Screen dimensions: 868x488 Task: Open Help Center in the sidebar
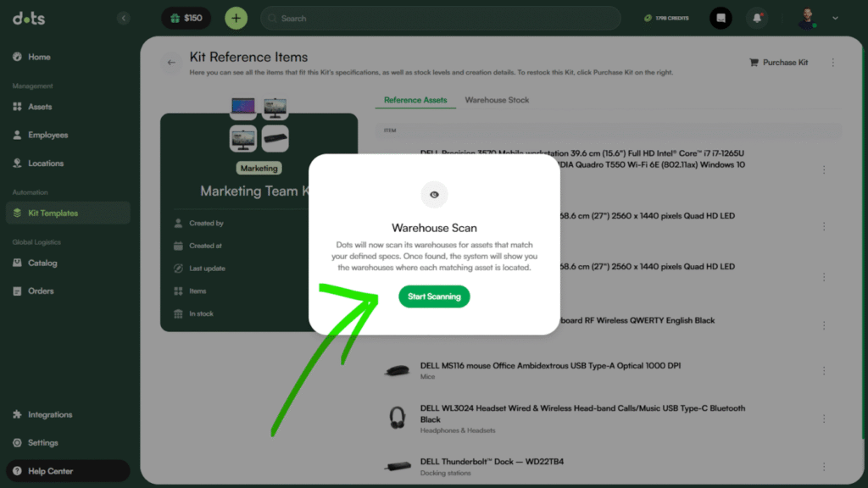[50, 471]
